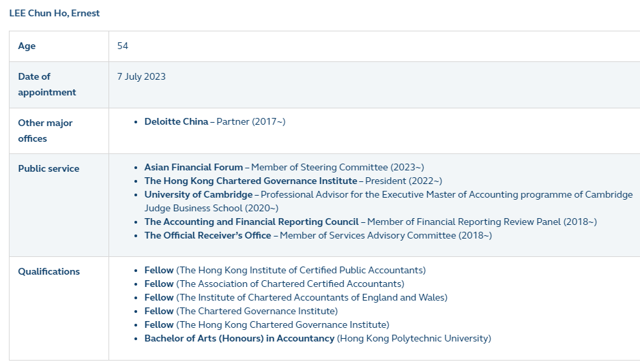Screen dimensions: 640x364
Task: Select The Accounting and Financial Reporting Council entry
Action: click(x=370, y=222)
